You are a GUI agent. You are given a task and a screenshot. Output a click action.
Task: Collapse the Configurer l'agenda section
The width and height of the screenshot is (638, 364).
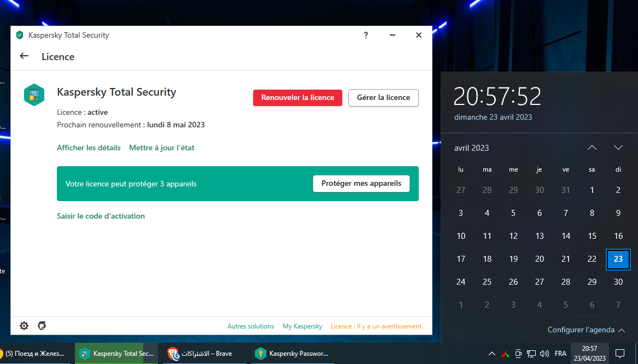(x=586, y=330)
